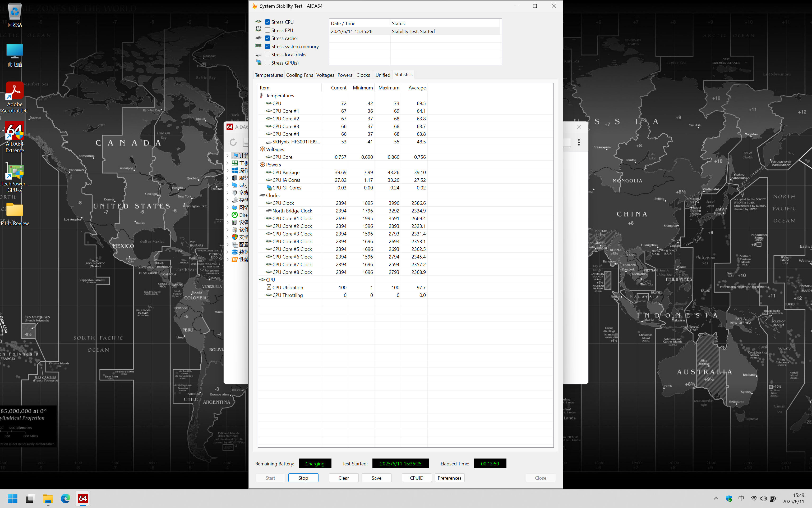812x508 pixels.
Task: Open the Preferences dialog
Action: coord(449,478)
